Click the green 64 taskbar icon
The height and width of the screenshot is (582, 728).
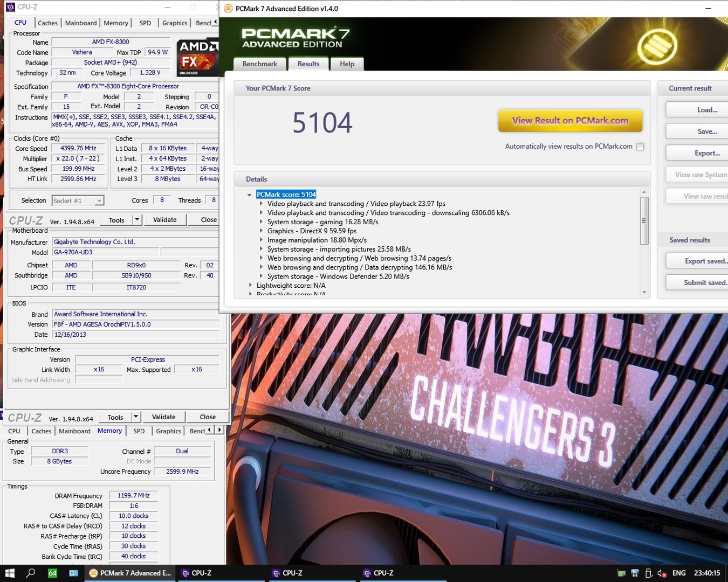click(52, 573)
